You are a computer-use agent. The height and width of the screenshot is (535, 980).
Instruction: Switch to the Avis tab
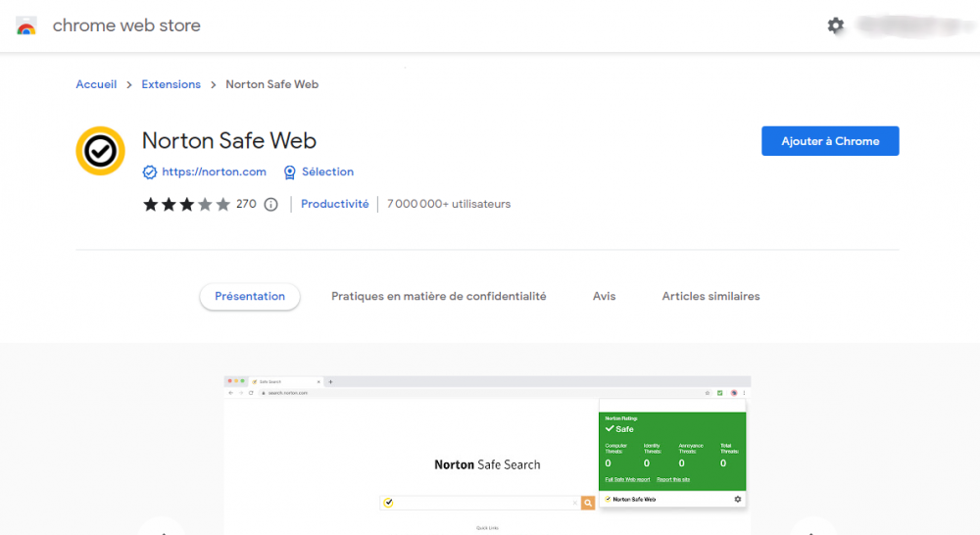604,296
